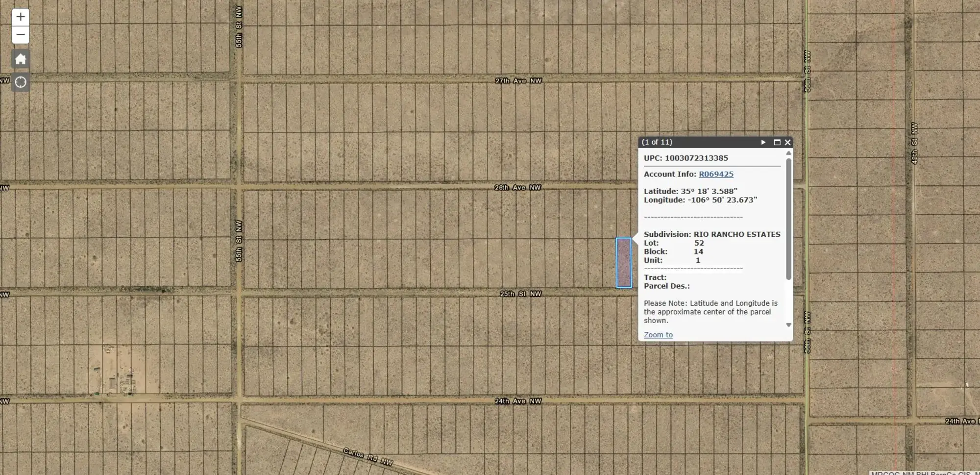The height and width of the screenshot is (475, 980).
Task: Click the 24th Ave NW label at center
Action: 517,401
